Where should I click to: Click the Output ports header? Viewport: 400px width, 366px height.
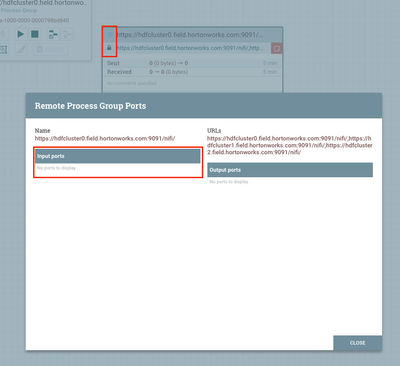(290, 170)
